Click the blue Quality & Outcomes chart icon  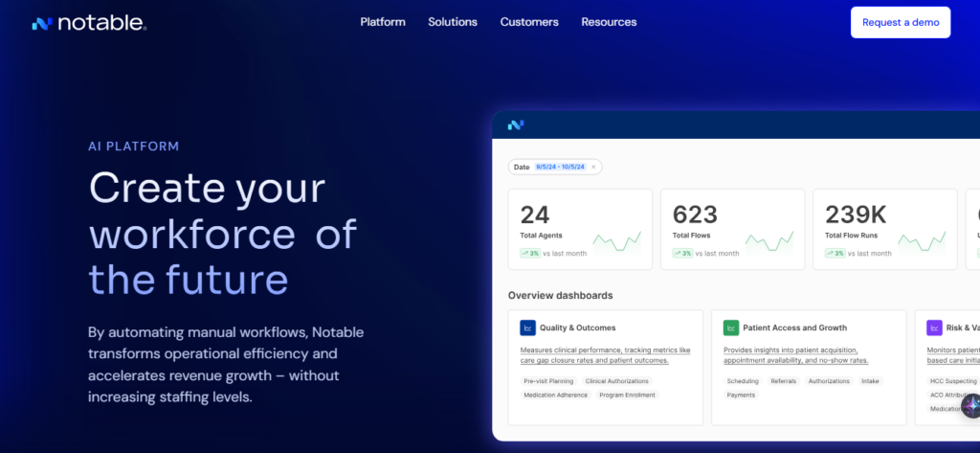pyautogui.click(x=527, y=328)
